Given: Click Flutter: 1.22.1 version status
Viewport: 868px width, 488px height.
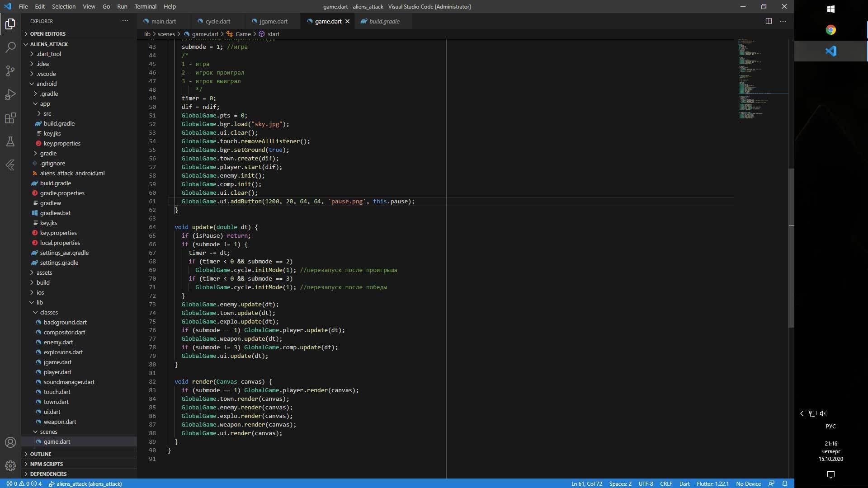Looking at the screenshot, I should pyautogui.click(x=712, y=483).
